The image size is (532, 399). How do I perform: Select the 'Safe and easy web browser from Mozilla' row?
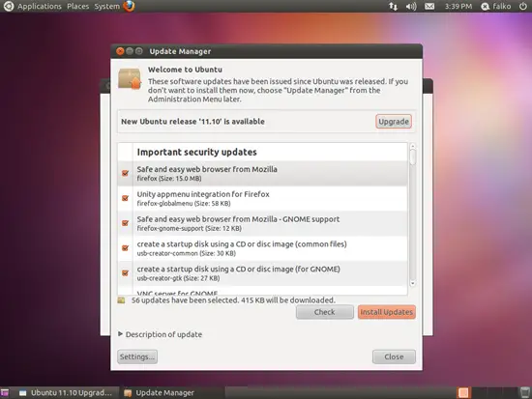coord(262,173)
